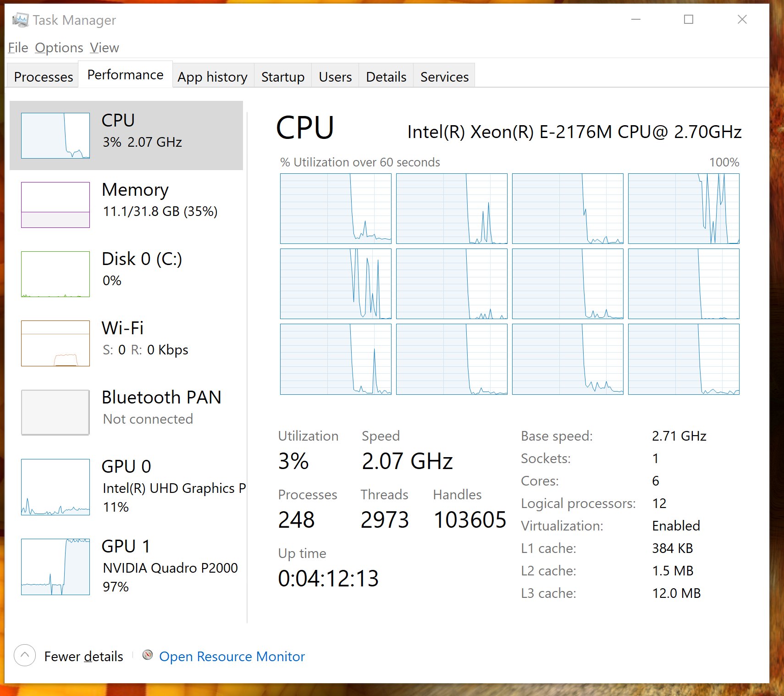Select NVIDIA Quadro P2000 GPU 1 entry
The height and width of the screenshot is (696, 784).
[127, 567]
